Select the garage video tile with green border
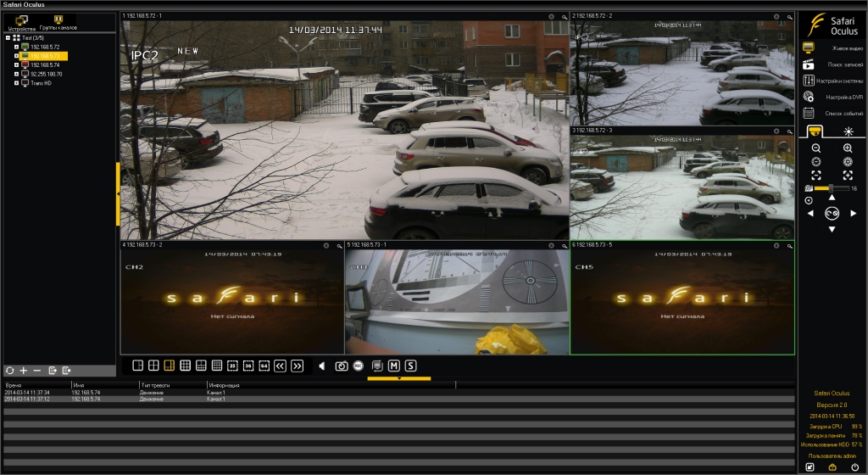Screen dimensions: 868x475 [x=682, y=297]
